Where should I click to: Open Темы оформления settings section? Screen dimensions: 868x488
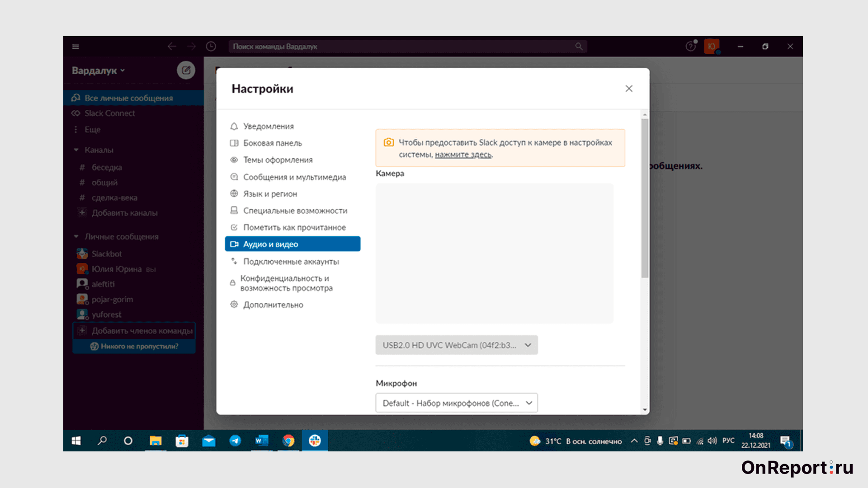point(292,160)
